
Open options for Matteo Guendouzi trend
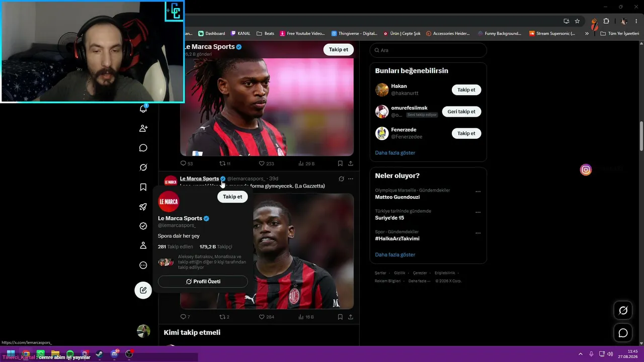click(x=478, y=192)
